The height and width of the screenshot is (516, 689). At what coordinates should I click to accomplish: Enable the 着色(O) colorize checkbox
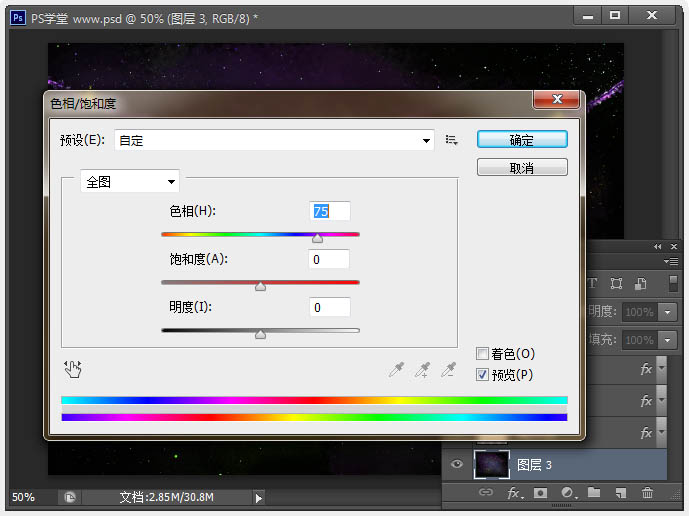[482, 353]
